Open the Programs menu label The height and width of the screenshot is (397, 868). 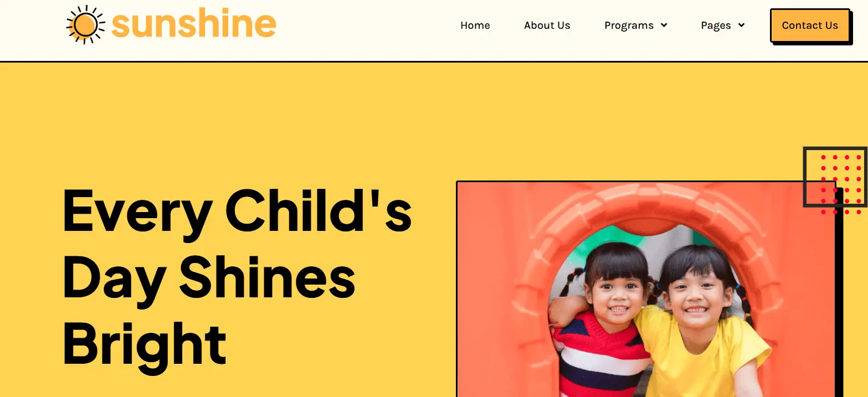click(629, 25)
